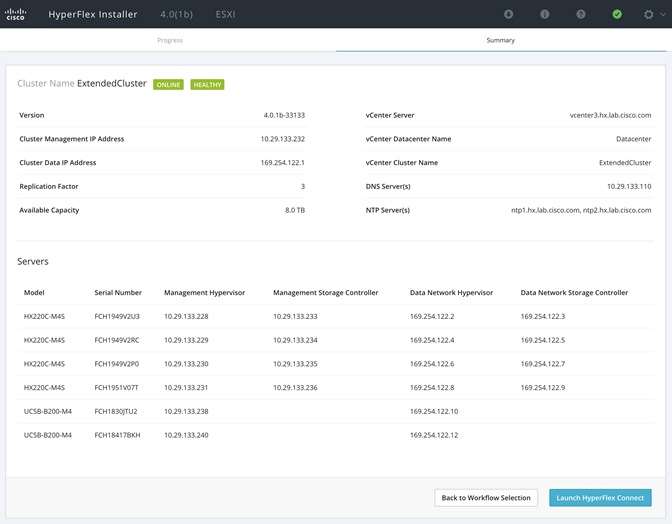Select serial number FCH1830JTU2

click(116, 411)
